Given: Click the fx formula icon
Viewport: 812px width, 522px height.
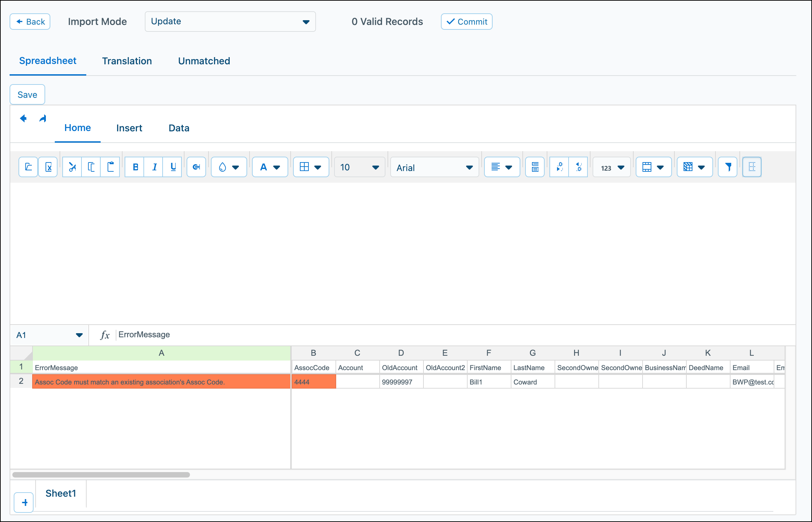Looking at the screenshot, I should click(105, 335).
